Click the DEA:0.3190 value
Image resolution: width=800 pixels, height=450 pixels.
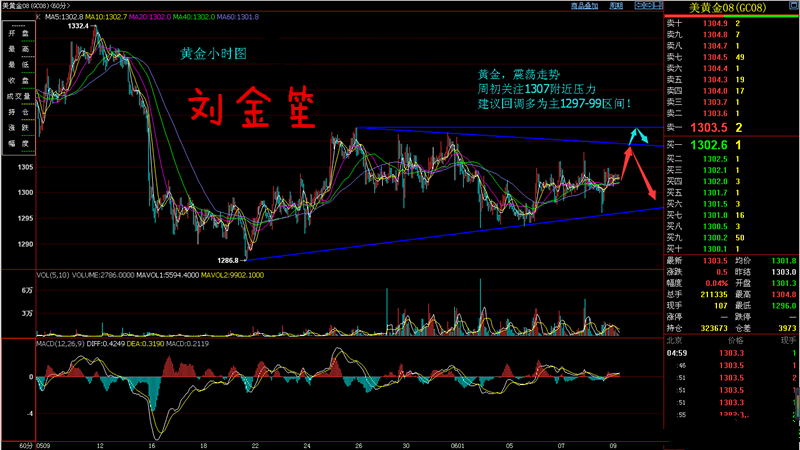click(145, 344)
